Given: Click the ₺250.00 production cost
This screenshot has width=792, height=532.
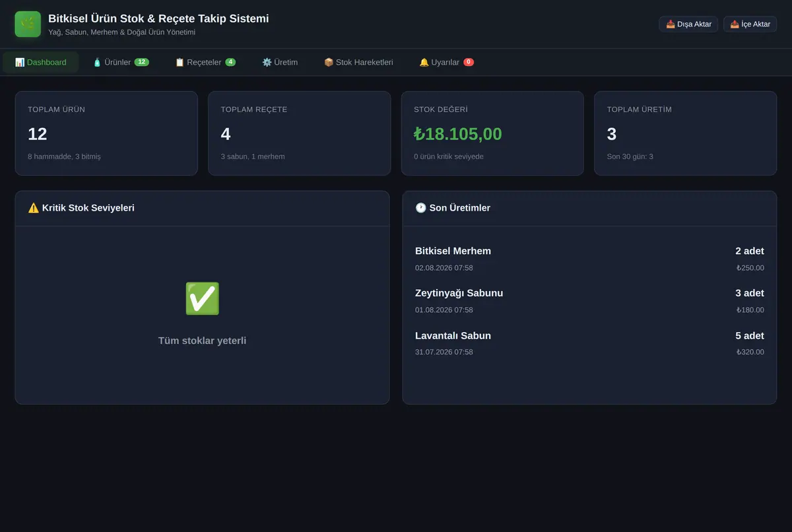Looking at the screenshot, I should 750,268.
